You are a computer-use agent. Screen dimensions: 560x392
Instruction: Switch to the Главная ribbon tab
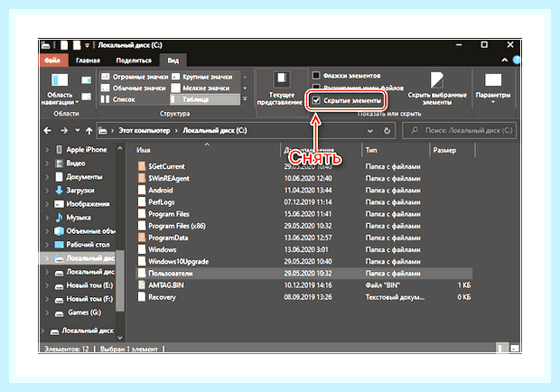tap(88, 61)
